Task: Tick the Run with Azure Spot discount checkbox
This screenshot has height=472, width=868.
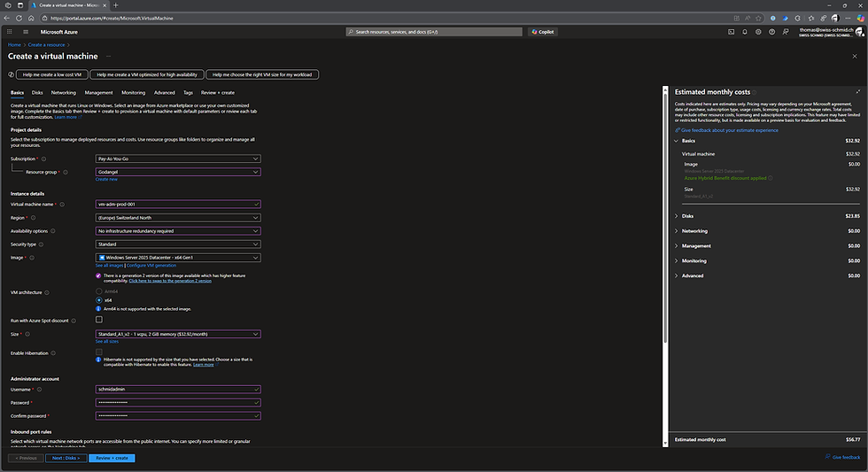Action: click(99, 320)
